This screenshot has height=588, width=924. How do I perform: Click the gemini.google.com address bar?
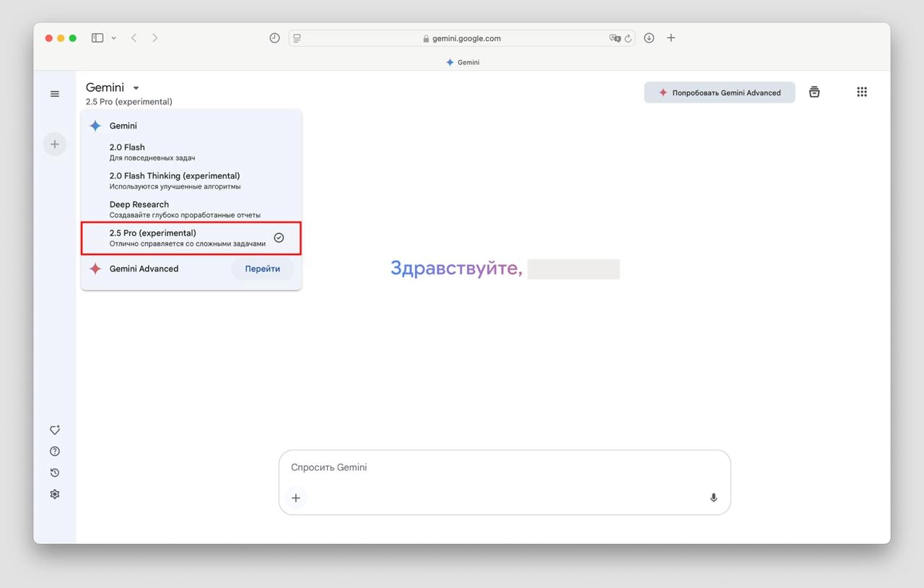tap(462, 38)
